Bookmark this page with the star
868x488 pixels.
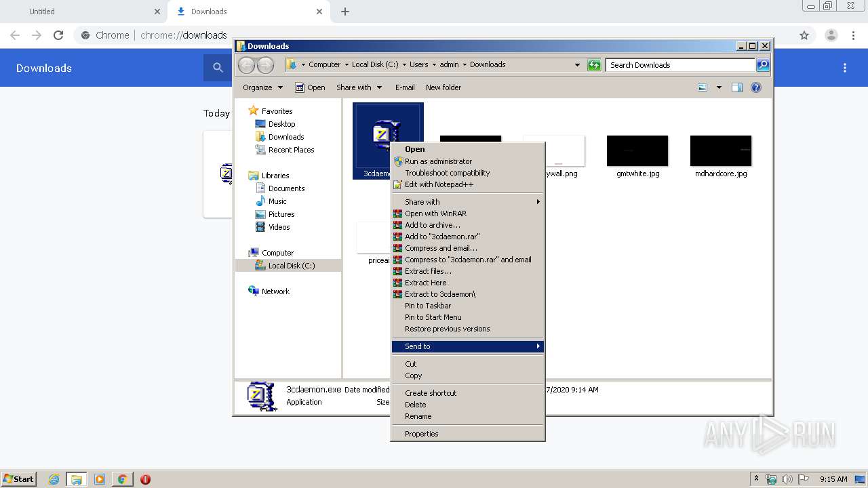(x=804, y=35)
